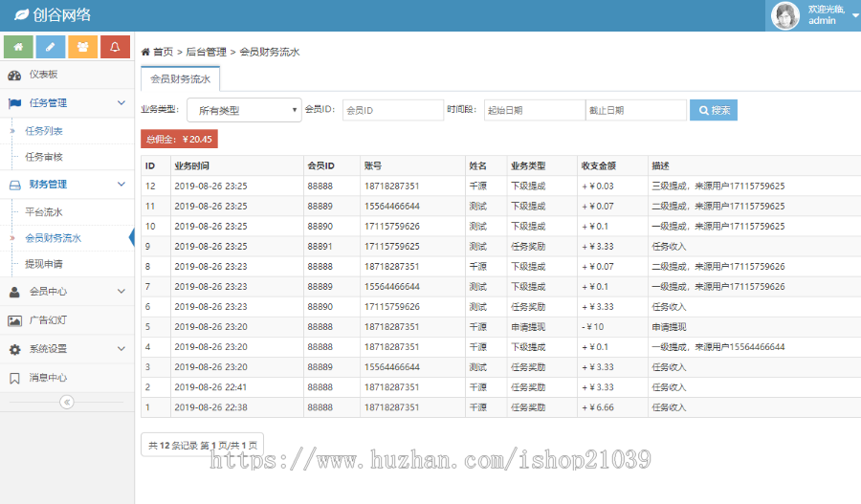Open 提现申请 in the sidebar
The width and height of the screenshot is (861, 504).
[x=44, y=264]
